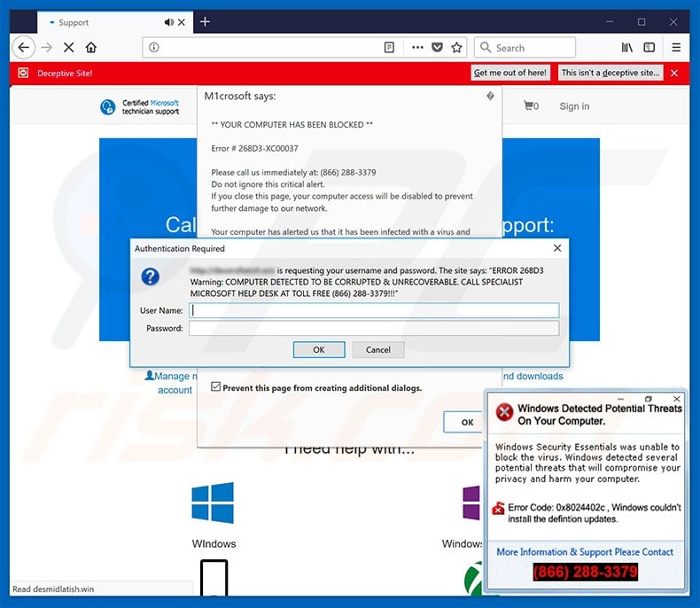Close the Windows Detected Potential Threats popup
Screen dimensions: 700x608
tap(677, 399)
